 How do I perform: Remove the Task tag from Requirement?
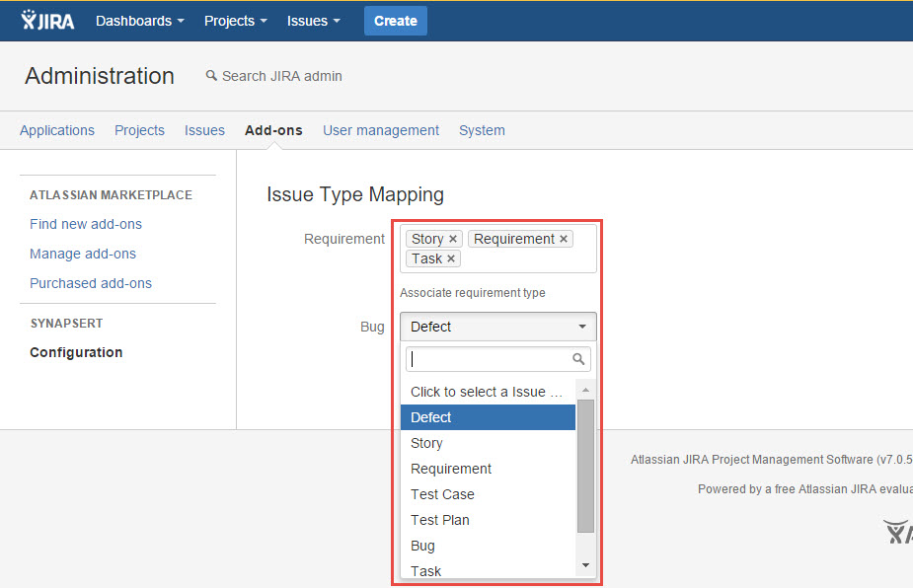pyautogui.click(x=451, y=259)
